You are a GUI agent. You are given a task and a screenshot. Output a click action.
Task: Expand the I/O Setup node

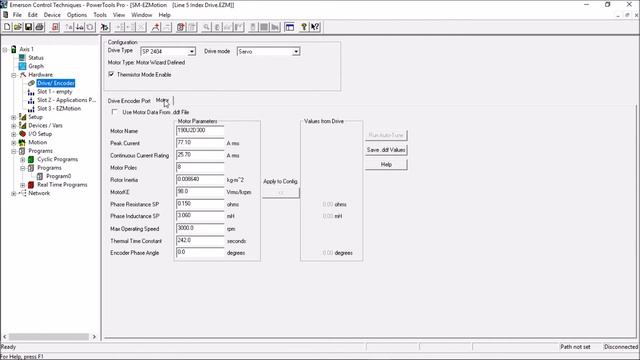pos(13,134)
